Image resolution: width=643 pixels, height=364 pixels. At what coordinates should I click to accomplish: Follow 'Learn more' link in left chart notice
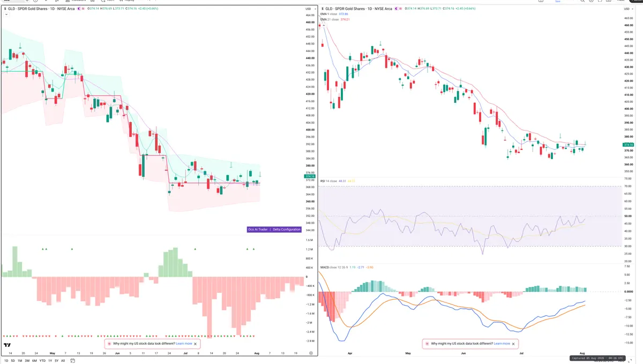[184, 344]
